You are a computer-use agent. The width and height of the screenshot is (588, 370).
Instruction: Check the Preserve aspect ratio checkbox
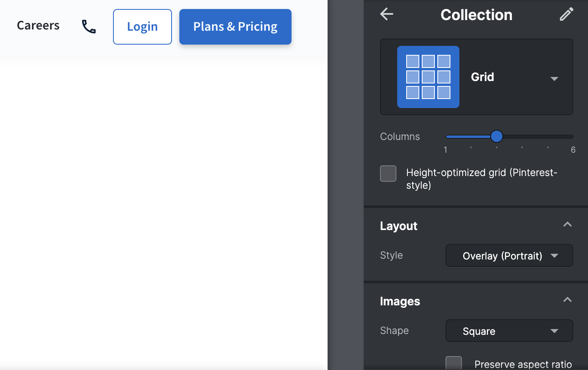tap(454, 363)
